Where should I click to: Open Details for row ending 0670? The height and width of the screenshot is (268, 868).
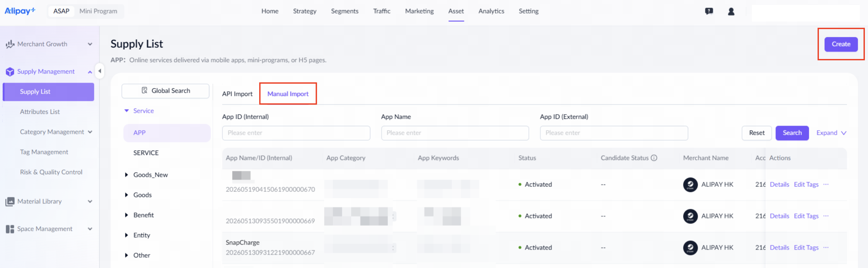point(779,185)
